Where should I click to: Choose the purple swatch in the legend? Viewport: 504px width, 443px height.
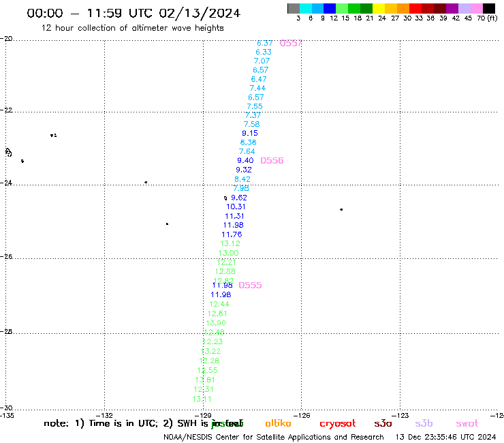click(x=452, y=8)
